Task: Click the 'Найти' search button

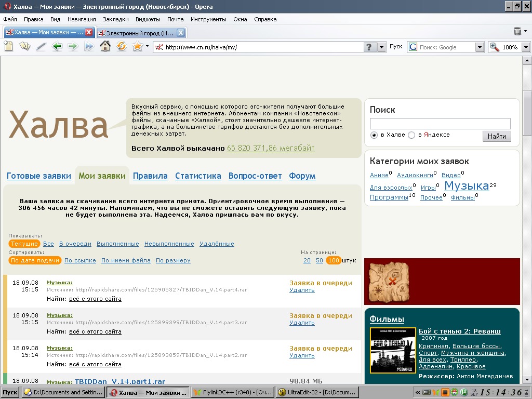Action: point(497,136)
